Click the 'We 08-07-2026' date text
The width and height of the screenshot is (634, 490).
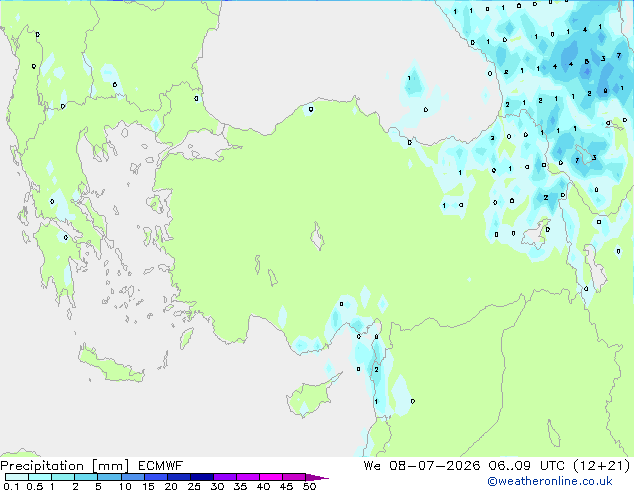pos(422,466)
